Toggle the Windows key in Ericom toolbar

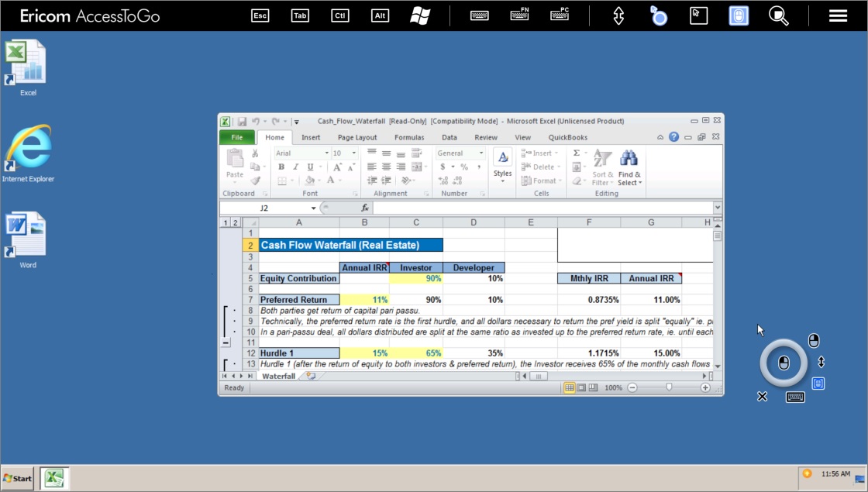click(x=420, y=15)
